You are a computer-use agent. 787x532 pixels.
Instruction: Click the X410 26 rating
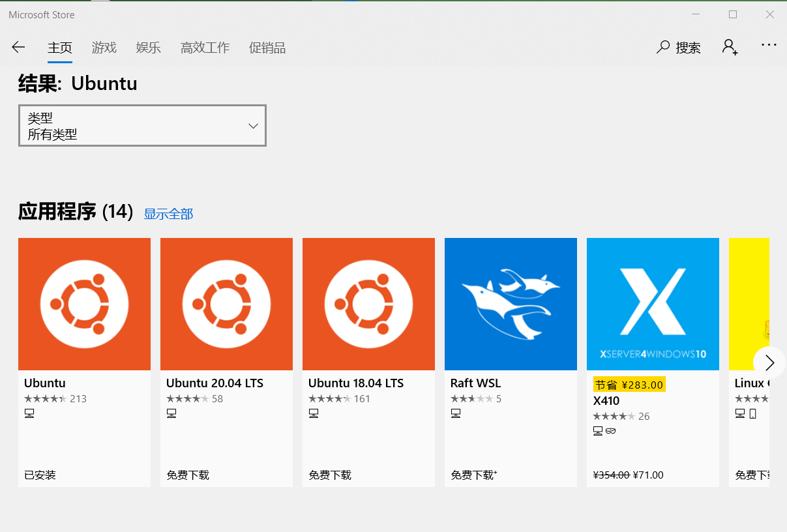[x=621, y=417]
